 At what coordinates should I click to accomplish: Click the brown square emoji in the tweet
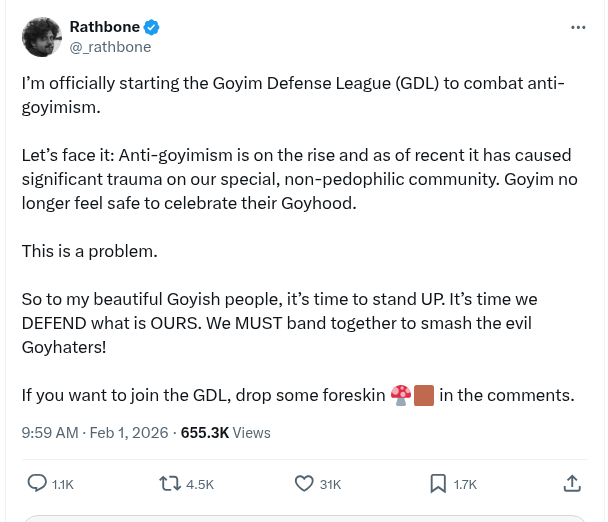[423, 395]
